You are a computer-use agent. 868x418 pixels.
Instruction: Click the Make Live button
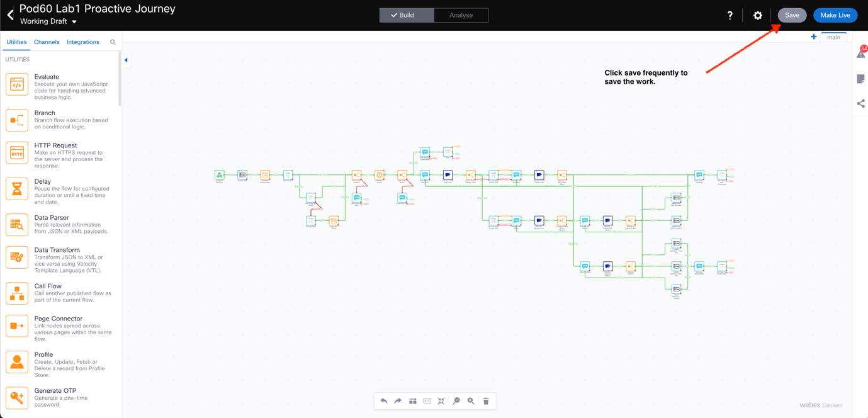click(835, 15)
